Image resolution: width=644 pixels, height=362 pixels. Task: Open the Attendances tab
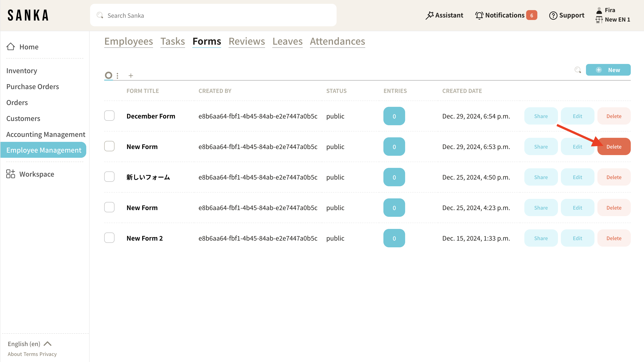[337, 41]
